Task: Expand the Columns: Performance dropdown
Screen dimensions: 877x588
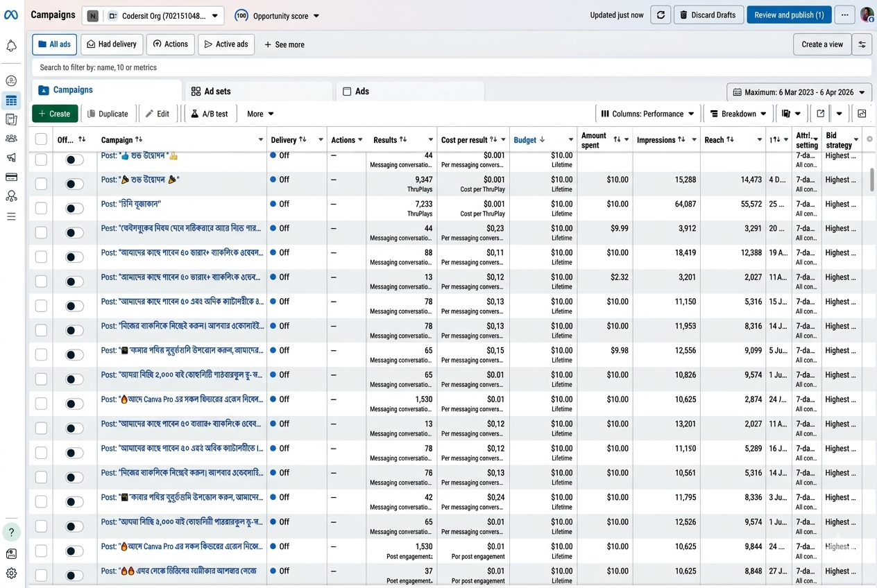Action: click(647, 114)
